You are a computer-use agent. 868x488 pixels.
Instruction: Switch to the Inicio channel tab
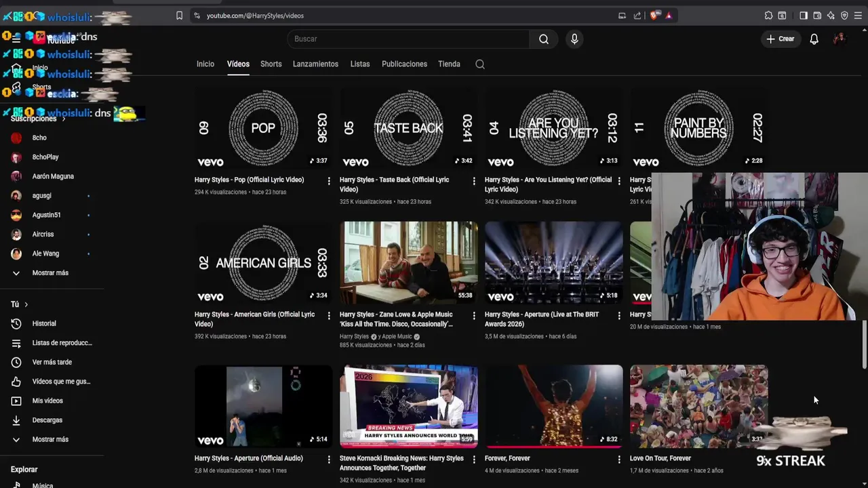pos(205,64)
